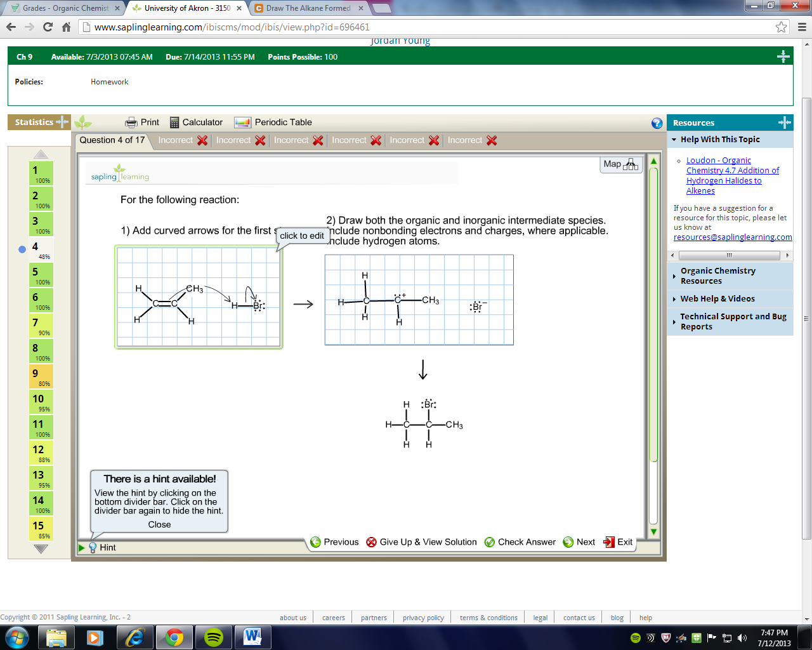This screenshot has width=812, height=650.
Task: Open the molecule Map button
Action: point(620,164)
